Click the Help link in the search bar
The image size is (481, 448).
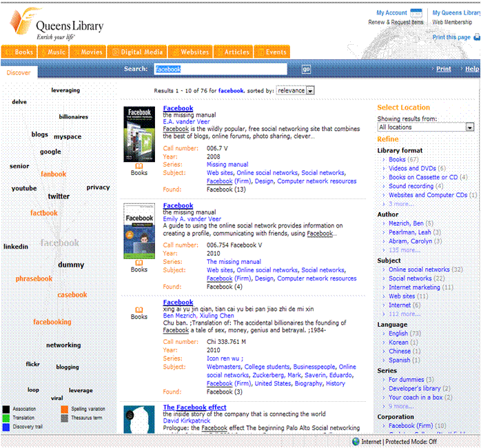(x=472, y=69)
